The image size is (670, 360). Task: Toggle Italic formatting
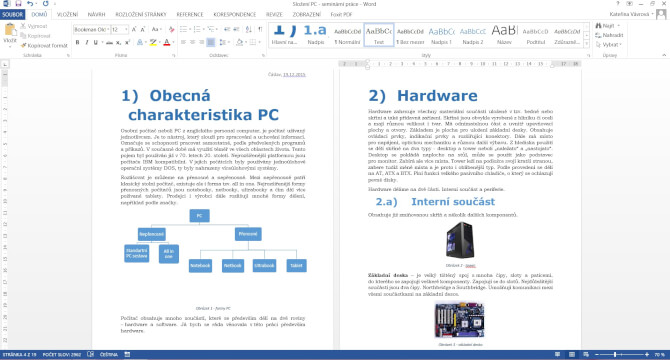[x=87, y=42]
